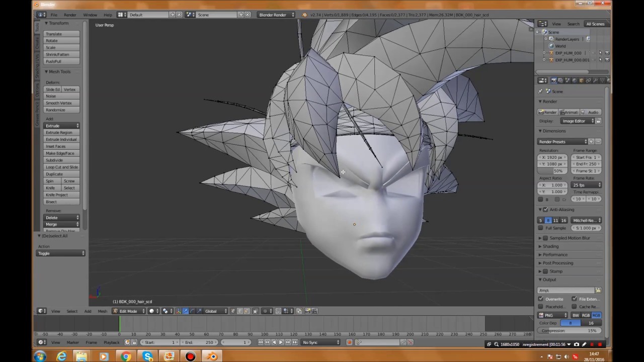
Task: Toggle the Anti-Aliasing checkbox
Action: click(545, 210)
